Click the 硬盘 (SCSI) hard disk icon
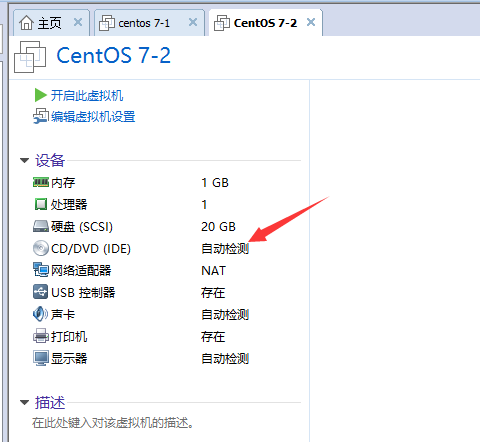The width and height of the screenshot is (480, 442). pos(41,226)
